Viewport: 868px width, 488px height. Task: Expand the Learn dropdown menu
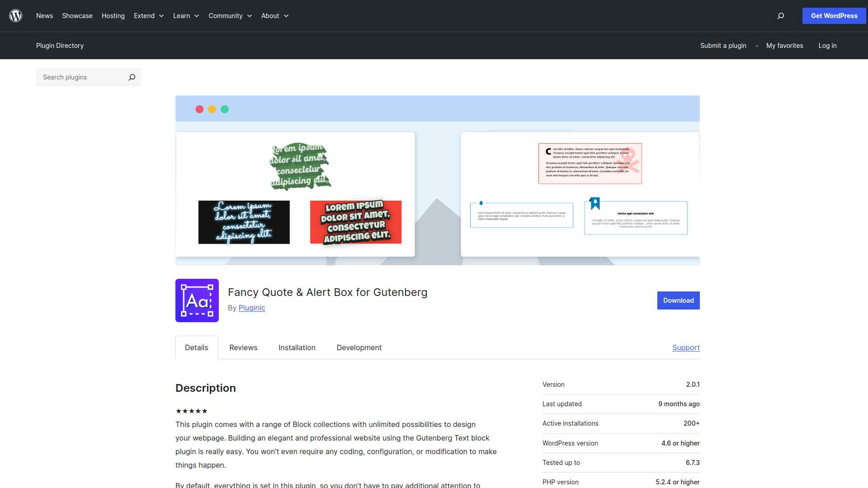click(186, 16)
